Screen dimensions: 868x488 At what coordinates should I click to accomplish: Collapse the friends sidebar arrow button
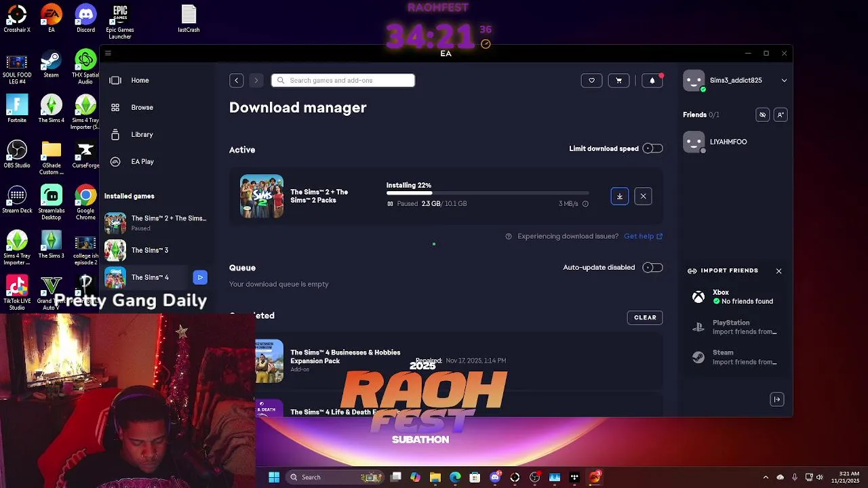777,399
